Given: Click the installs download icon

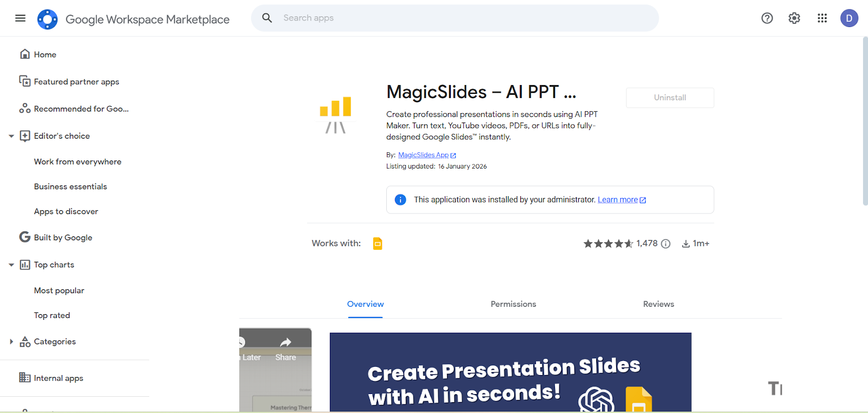Looking at the screenshot, I should tap(686, 244).
